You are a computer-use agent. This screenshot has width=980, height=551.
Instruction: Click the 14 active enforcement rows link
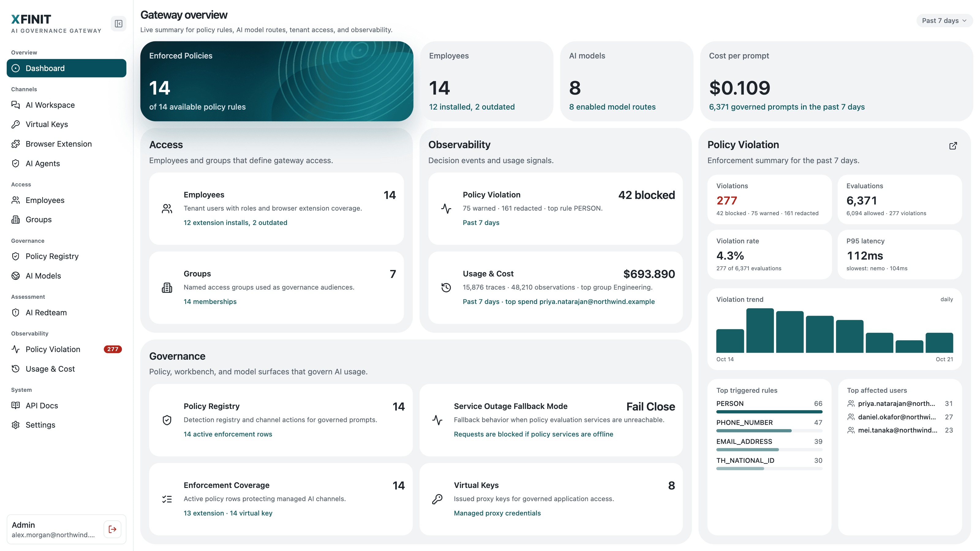(x=228, y=434)
